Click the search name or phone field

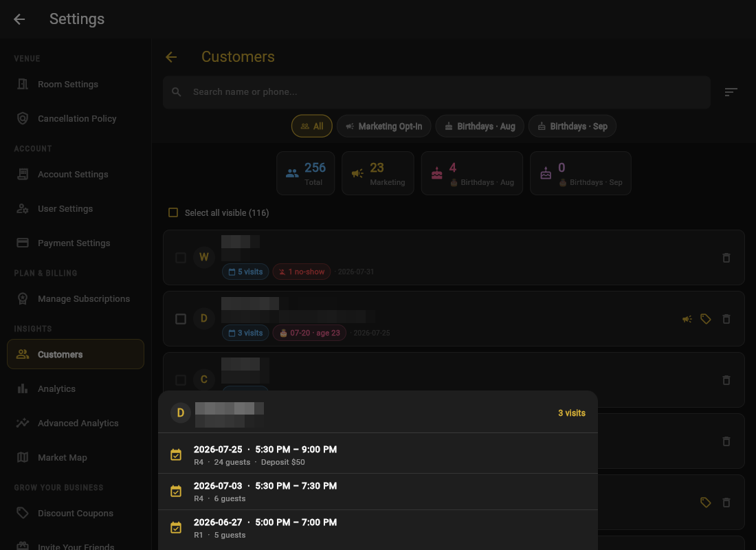coord(437,92)
